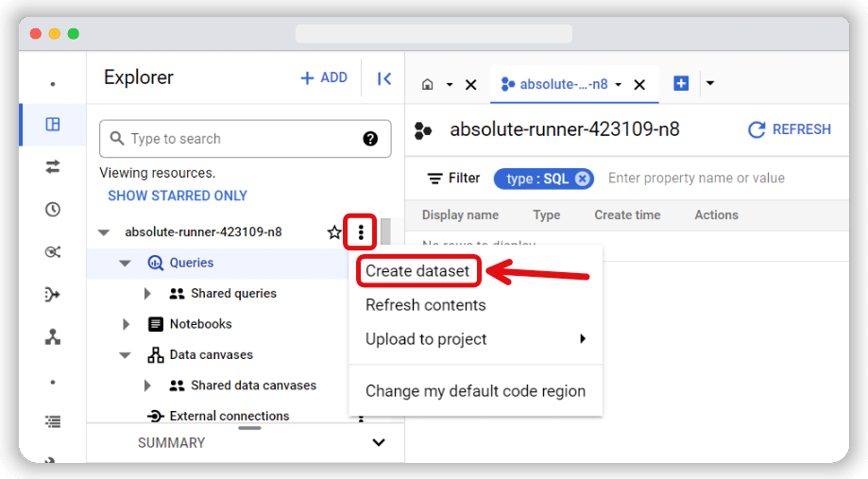
Task: Select Change my default code region
Action: pos(475,391)
